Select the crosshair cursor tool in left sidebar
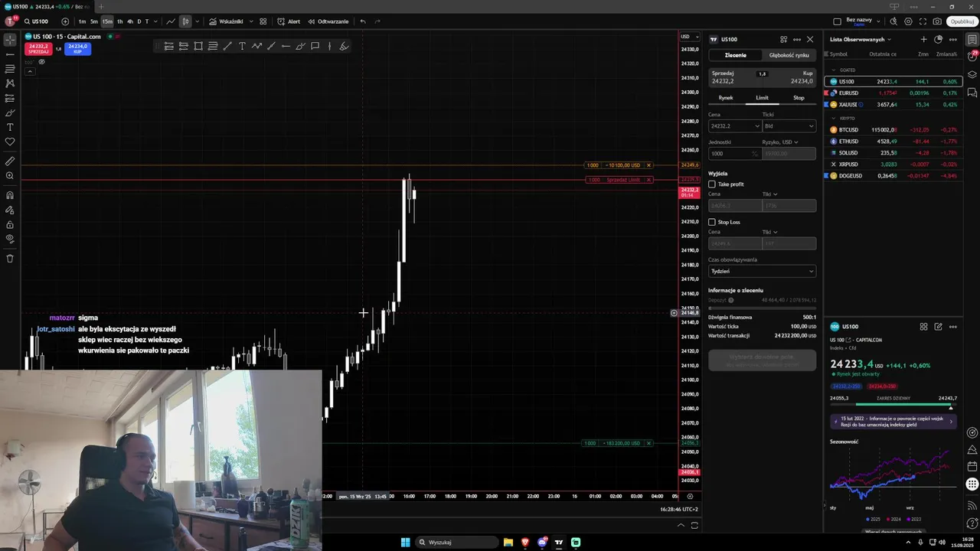The height and width of the screenshot is (551, 980). coord(10,39)
